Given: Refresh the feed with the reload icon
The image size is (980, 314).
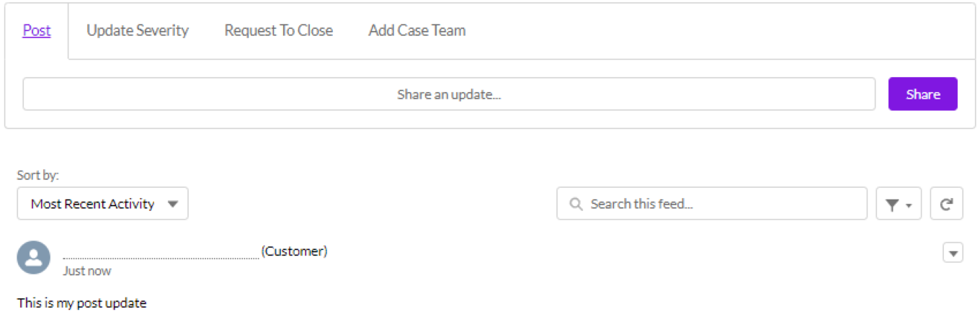Looking at the screenshot, I should click(946, 205).
